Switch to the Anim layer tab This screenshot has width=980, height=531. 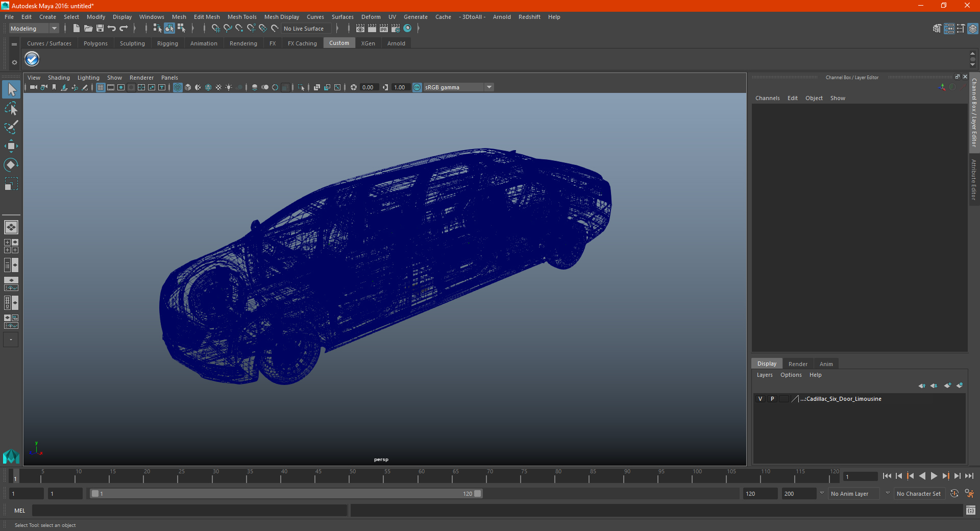pyautogui.click(x=826, y=364)
